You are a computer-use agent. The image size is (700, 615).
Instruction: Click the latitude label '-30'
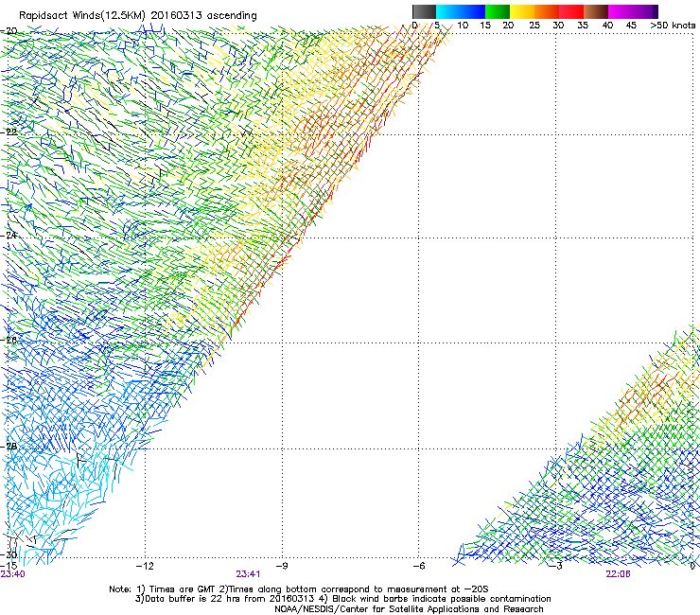[x=9, y=554]
